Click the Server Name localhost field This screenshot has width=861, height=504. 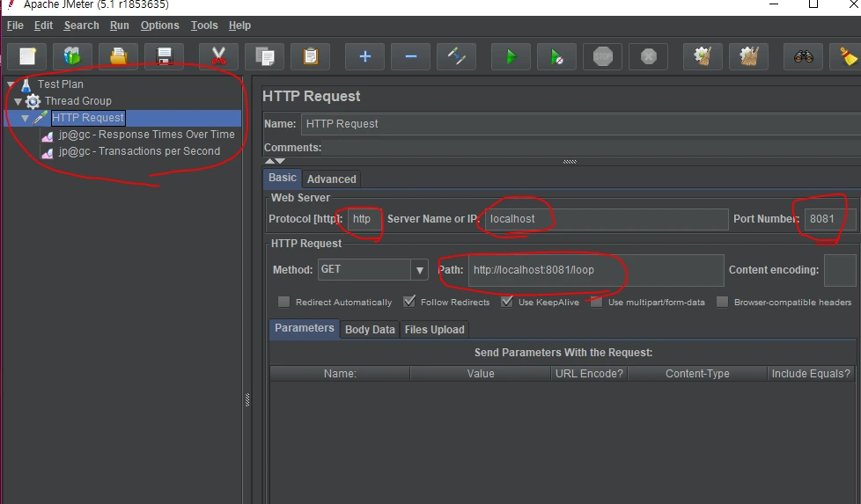[607, 219]
